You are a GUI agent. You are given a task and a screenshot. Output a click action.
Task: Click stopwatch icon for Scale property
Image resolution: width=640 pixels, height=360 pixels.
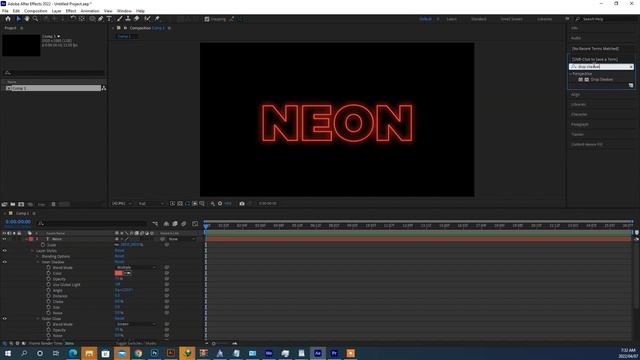coord(43,245)
